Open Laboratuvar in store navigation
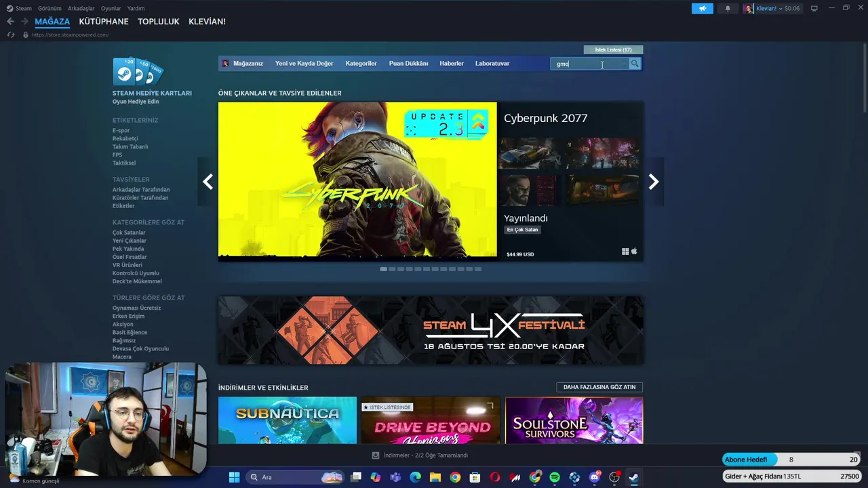The image size is (868, 488). [492, 64]
